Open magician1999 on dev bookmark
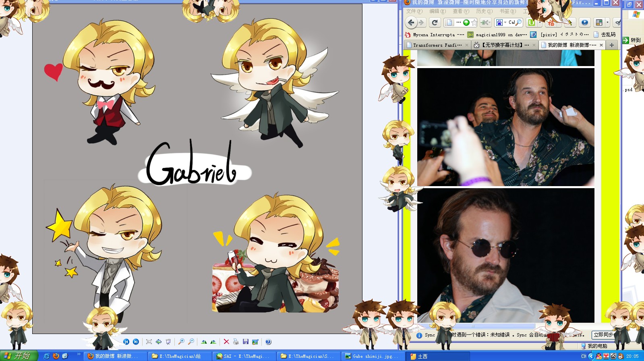Screen dimensions: 644x361 click(x=497, y=35)
